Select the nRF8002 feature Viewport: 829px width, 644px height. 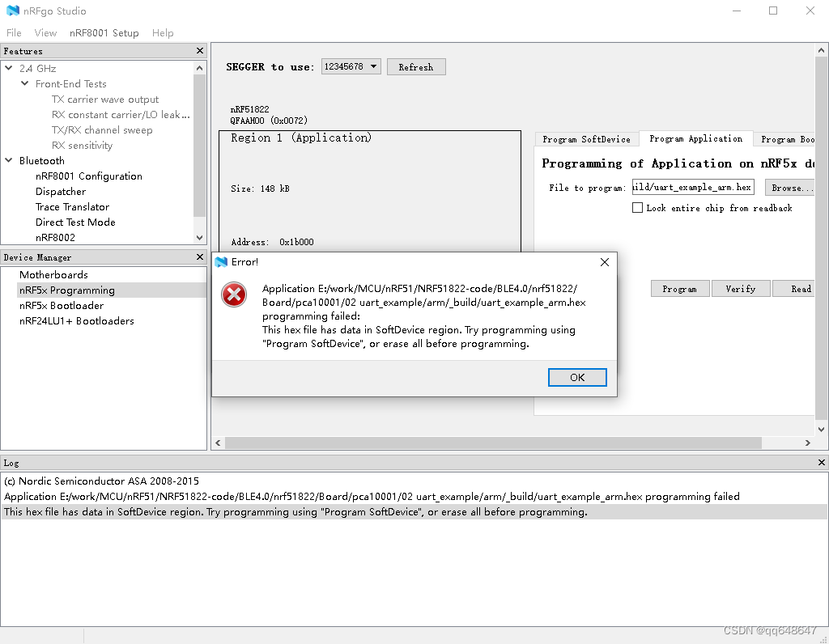(x=55, y=237)
